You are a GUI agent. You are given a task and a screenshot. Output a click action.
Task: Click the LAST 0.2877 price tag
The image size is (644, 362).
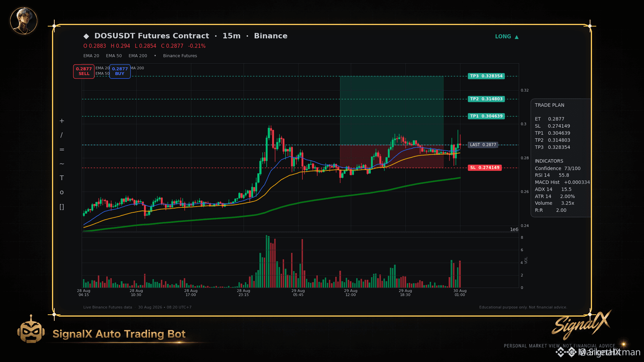[x=483, y=145]
